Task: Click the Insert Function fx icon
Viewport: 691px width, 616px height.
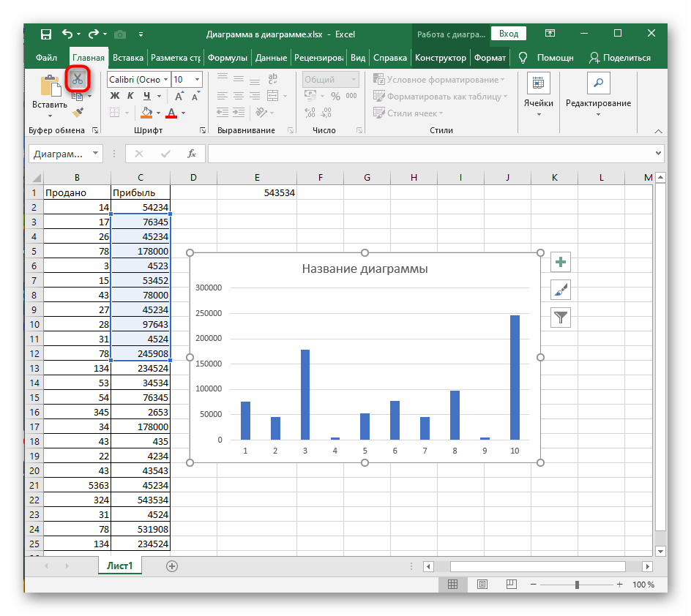Action: pos(192,154)
